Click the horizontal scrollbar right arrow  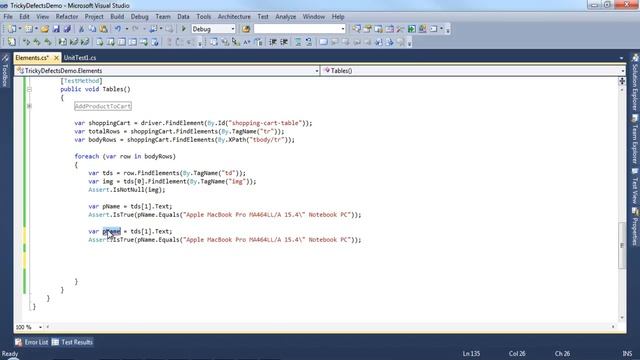(x=613, y=327)
